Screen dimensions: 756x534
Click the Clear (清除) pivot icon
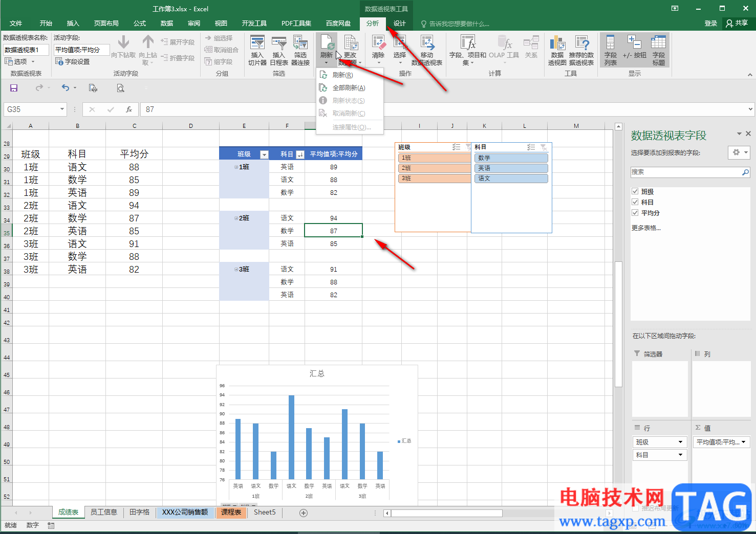[378, 42]
